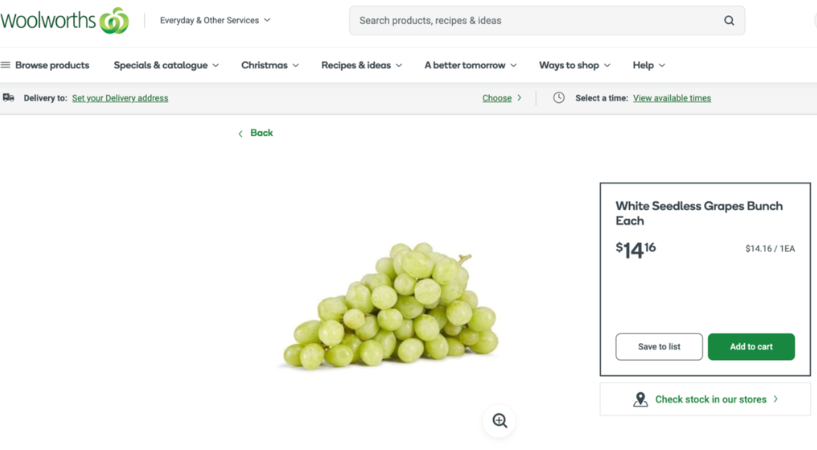The height and width of the screenshot is (450, 817).
Task: Open A better tomorrow menu
Action: [470, 65]
